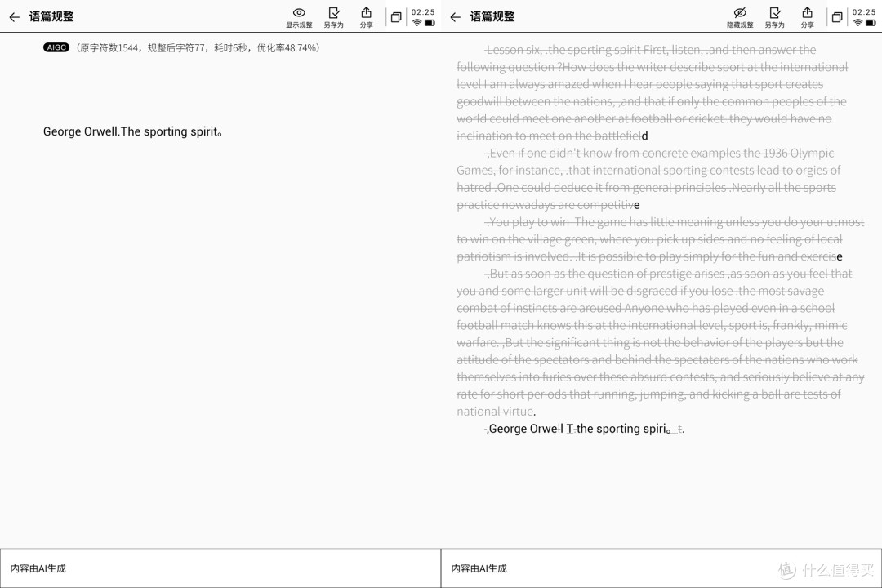Screen dimensions: 882x588
Task: Click the 02:25 clock in right pane
Action: click(864, 11)
